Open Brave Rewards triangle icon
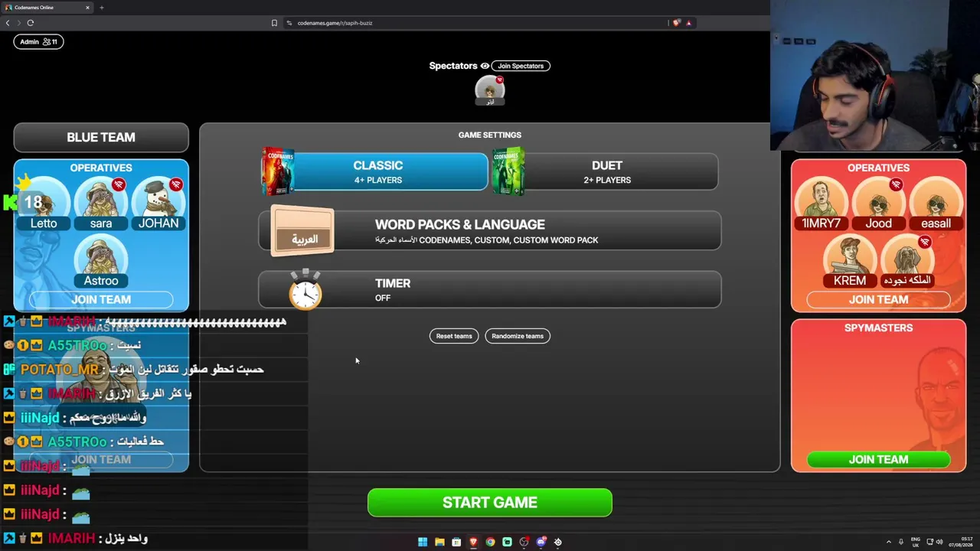 [688, 23]
